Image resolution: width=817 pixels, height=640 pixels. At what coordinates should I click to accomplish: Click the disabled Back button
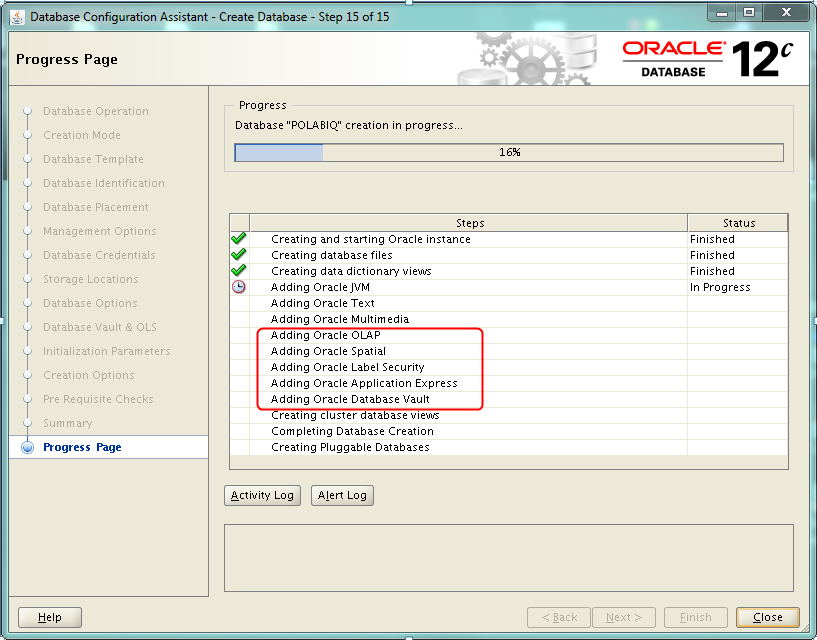click(x=559, y=617)
